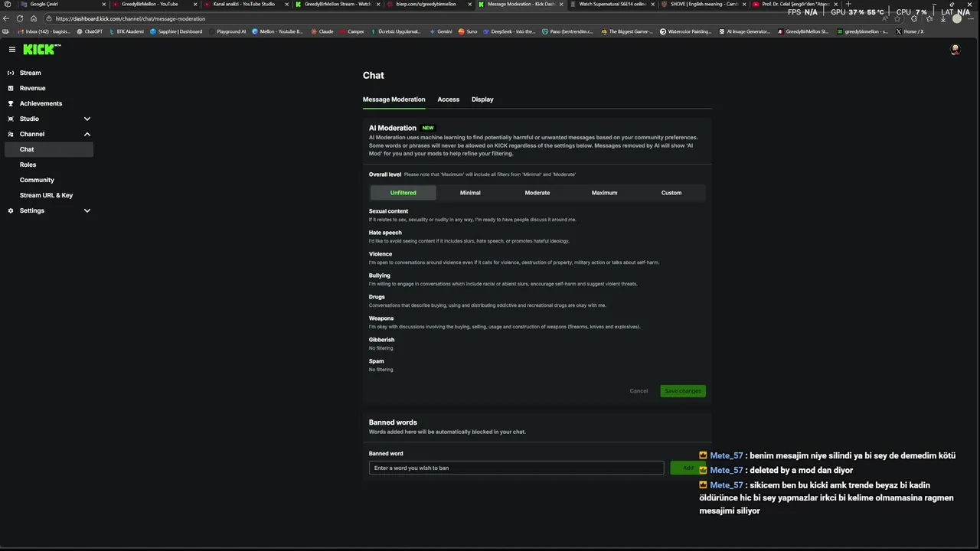Open Achievements in the sidebar
This screenshot has height=551, width=980.
41,103
